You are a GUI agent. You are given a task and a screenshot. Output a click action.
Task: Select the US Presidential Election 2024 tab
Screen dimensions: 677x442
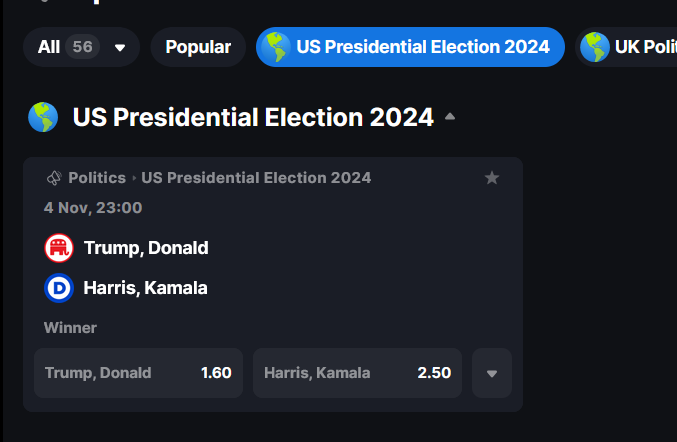pyautogui.click(x=410, y=47)
